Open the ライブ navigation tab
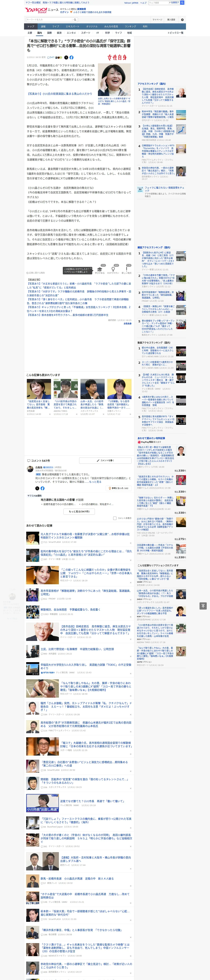This screenshot has height=980, width=210. 56,27
